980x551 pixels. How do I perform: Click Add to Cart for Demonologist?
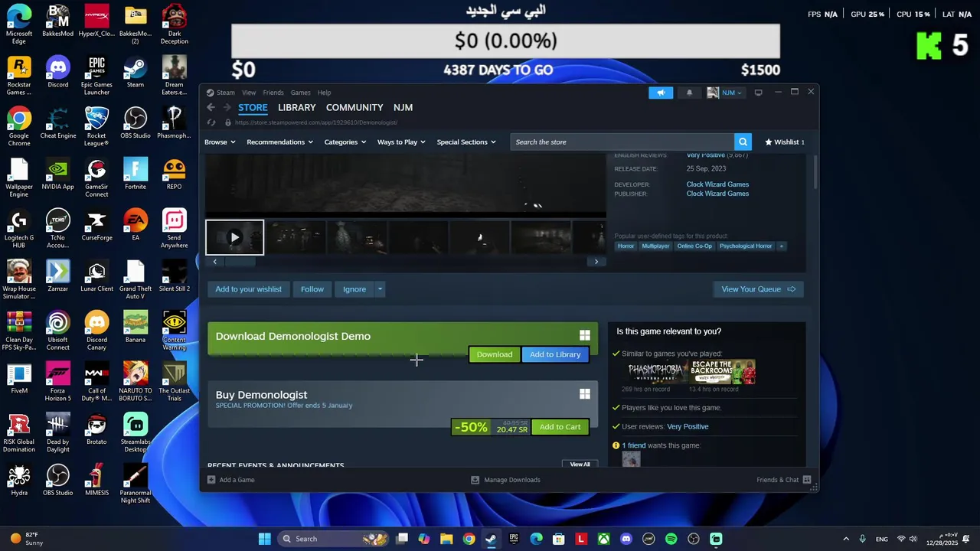tap(560, 427)
